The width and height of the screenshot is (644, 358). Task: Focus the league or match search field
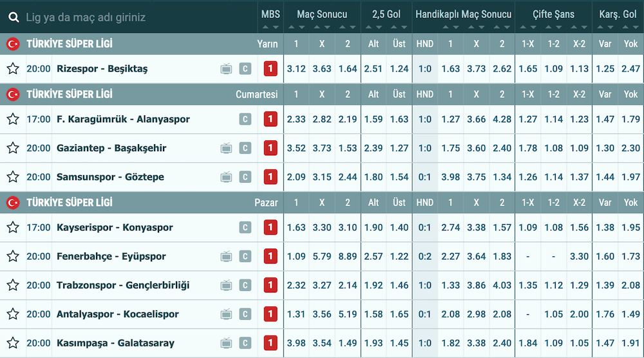[129, 17]
